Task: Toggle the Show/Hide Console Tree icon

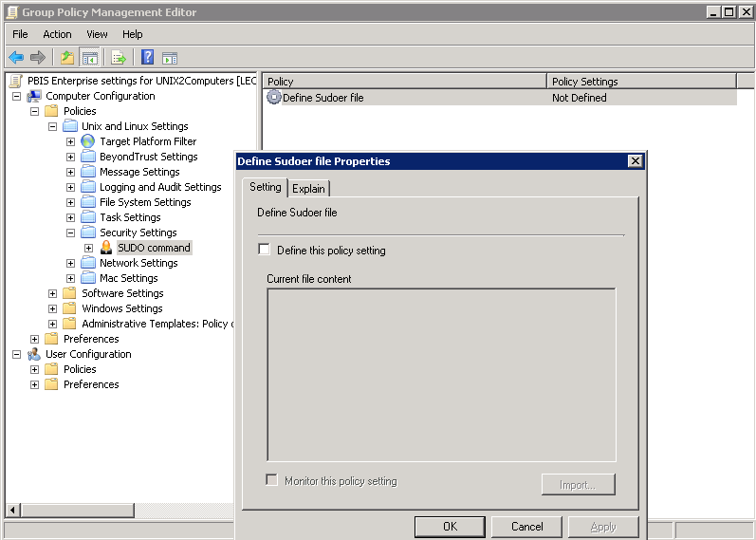Action: point(90,58)
